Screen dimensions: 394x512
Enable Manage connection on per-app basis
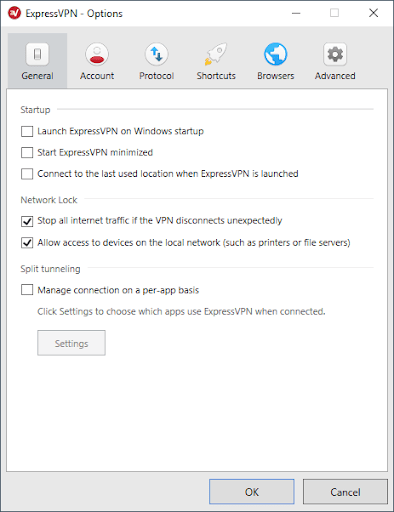(x=27, y=290)
